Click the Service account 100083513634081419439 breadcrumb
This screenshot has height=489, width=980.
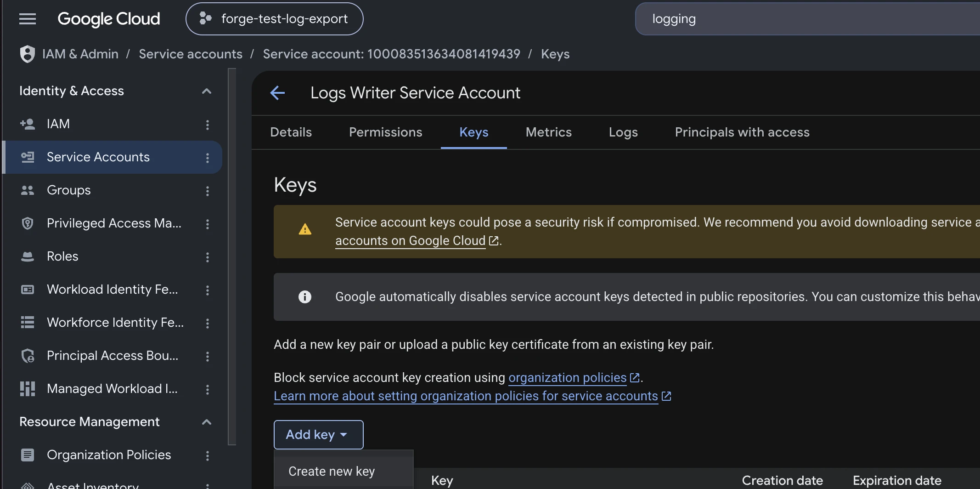coord(392,54)
